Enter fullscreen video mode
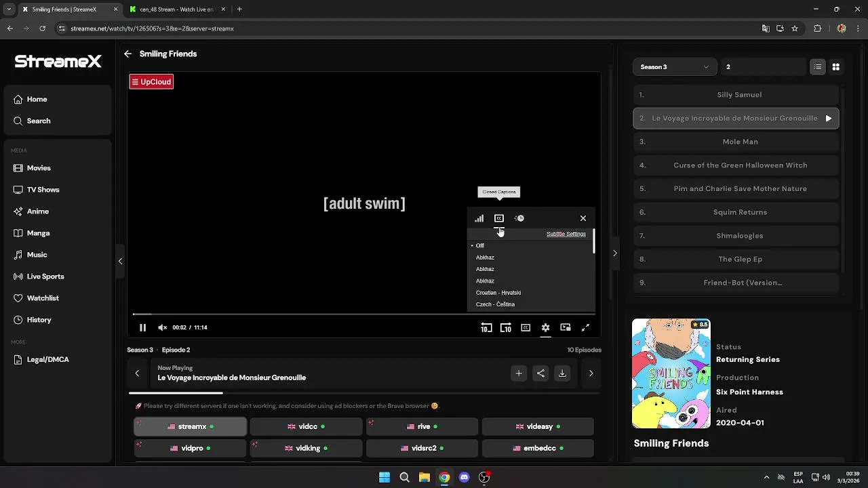The image size is (868, 488). pos(585,327)
